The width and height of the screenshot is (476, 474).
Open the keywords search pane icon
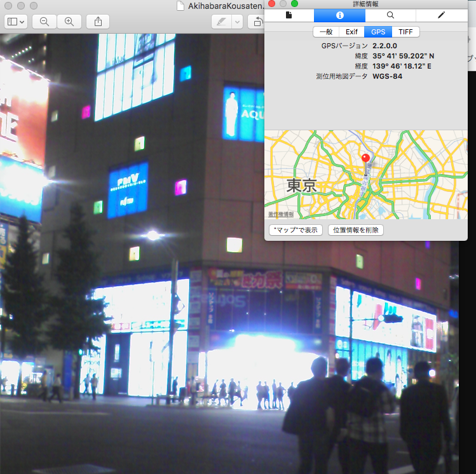point(390,15)
